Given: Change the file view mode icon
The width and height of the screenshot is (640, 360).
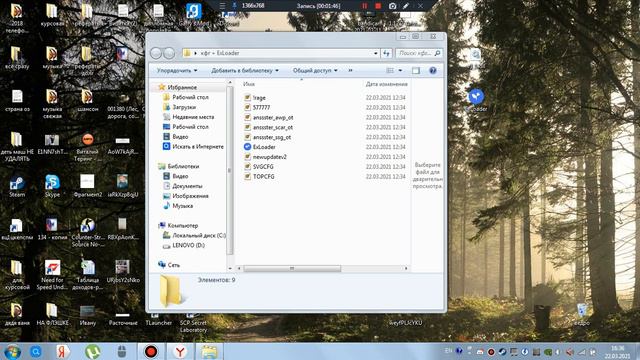Looking at the screenshot, I should point(390,71).
